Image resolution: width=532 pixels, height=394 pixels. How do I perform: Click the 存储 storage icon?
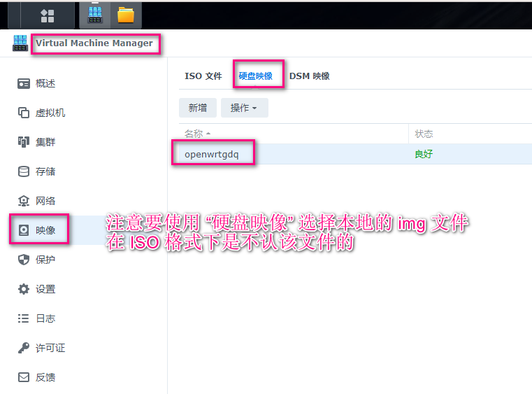23,171
